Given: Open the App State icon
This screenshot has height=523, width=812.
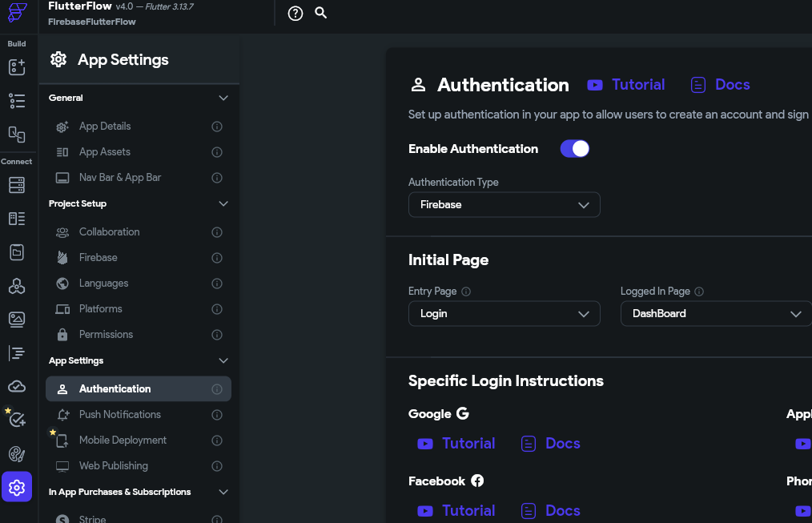Looking at the screenshot, I should 17,252.
